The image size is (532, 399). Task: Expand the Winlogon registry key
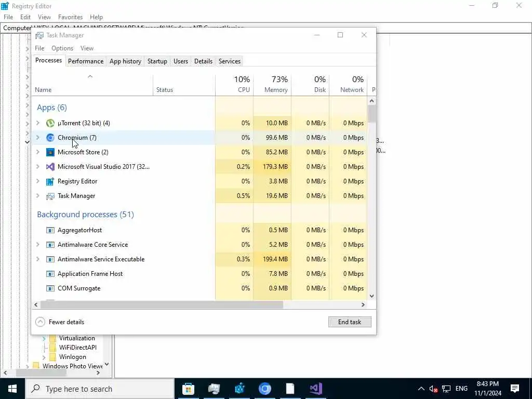pos(44,357)
